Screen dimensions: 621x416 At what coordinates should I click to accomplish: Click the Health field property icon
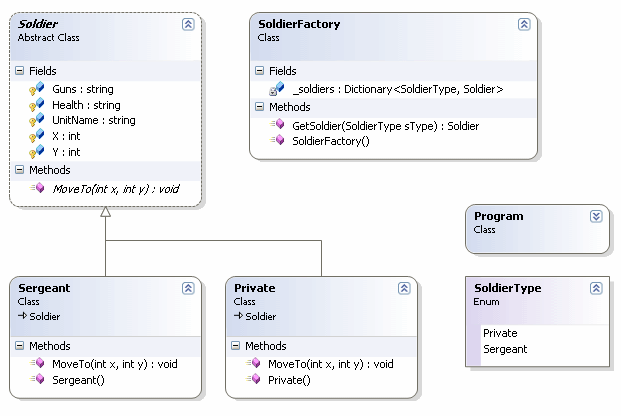(39, 105)
